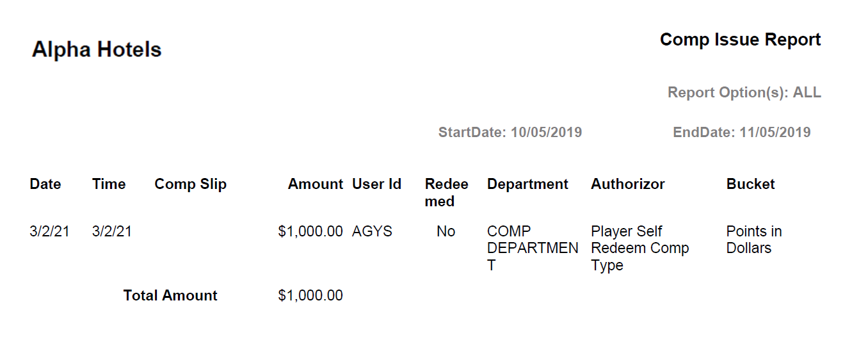Select the Comp Slip column header
Viewport: 868px width, 344px height.
[190, 184]
